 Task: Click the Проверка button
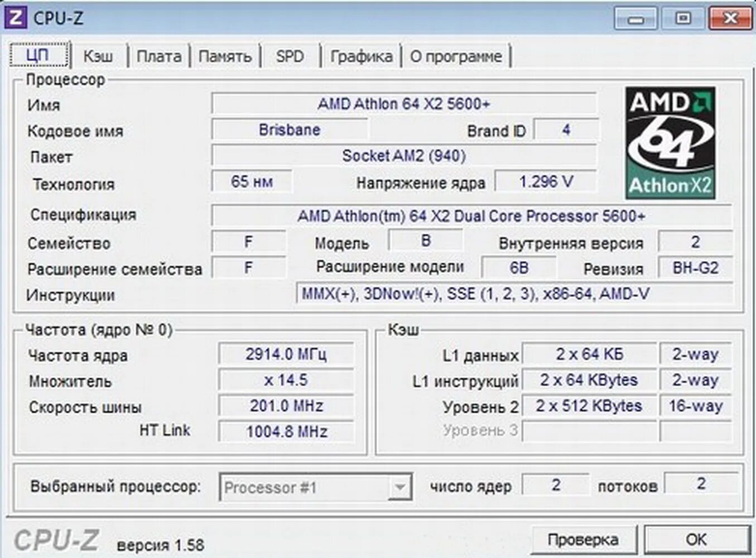pyautogui.click(x=582, y=540)
